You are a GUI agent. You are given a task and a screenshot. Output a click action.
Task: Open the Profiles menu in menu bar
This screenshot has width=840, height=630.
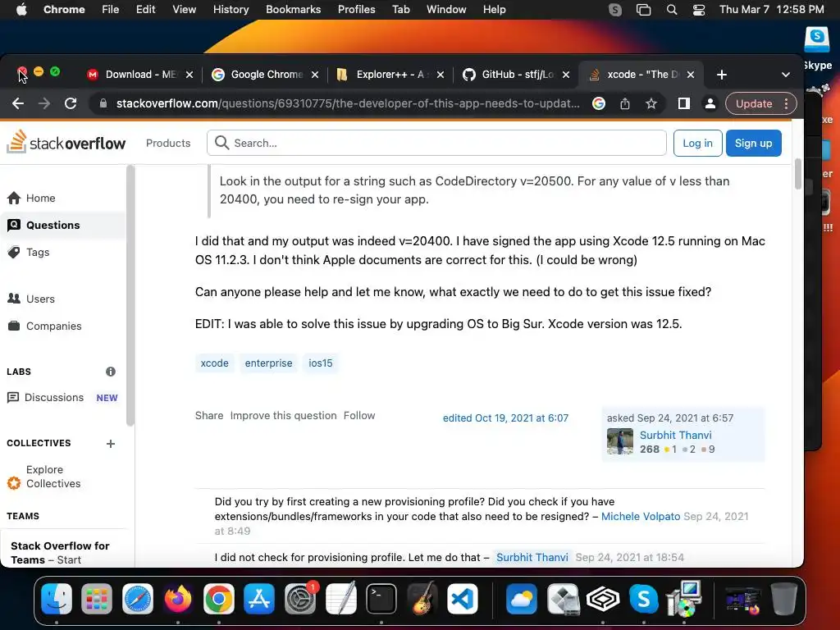tap(356, 9)
